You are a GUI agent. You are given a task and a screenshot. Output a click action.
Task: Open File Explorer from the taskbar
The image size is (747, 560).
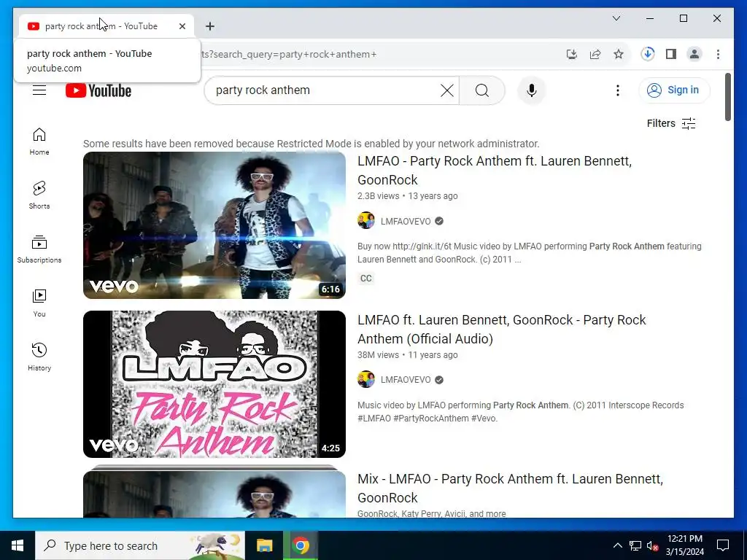(264, 545)
